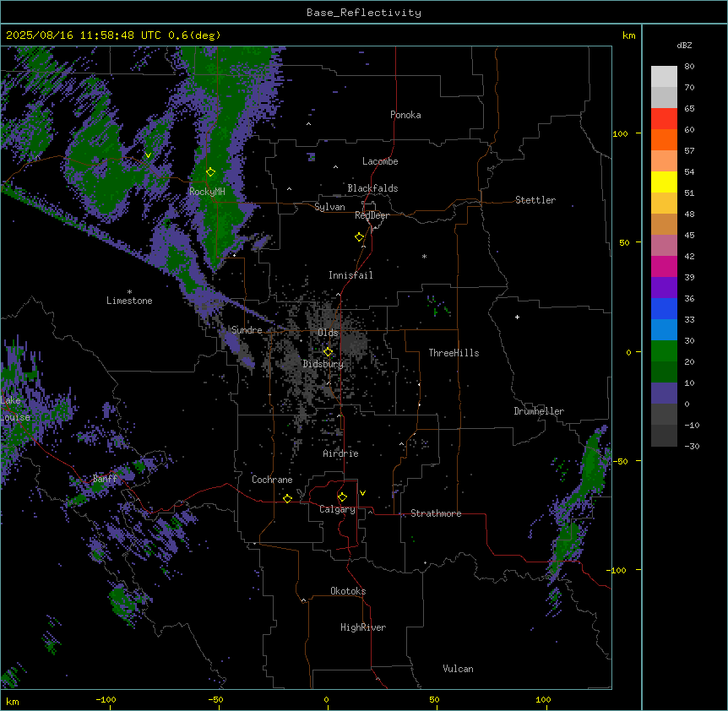This screenshot has height=711, width=728.
Task: Click the RockyMH label
Action: point(207,192)
